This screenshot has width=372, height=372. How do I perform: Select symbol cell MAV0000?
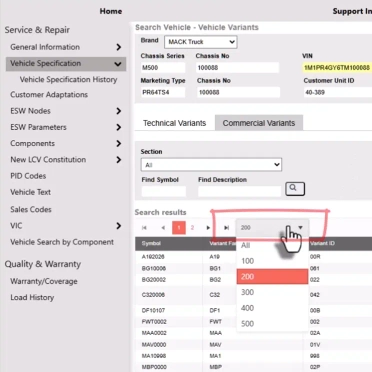[x=154, y=345]
